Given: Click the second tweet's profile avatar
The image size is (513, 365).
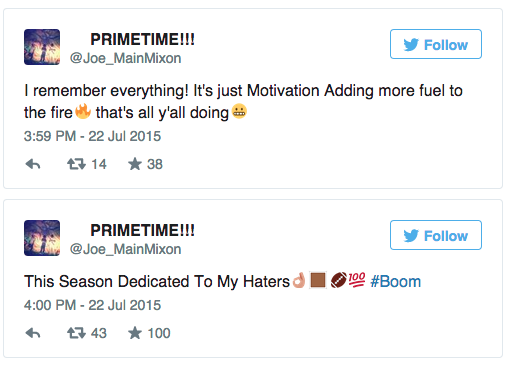Looking at the screenshot, I should click(42, 238).
